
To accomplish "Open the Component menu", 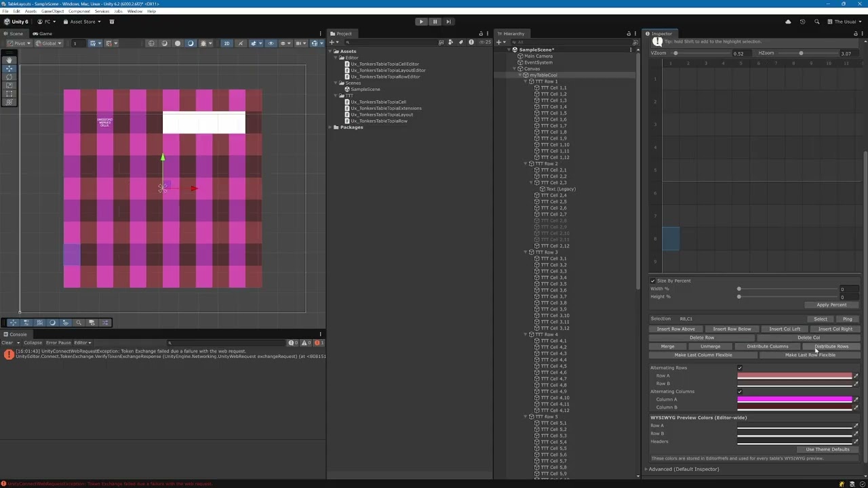I will point(79,12).
